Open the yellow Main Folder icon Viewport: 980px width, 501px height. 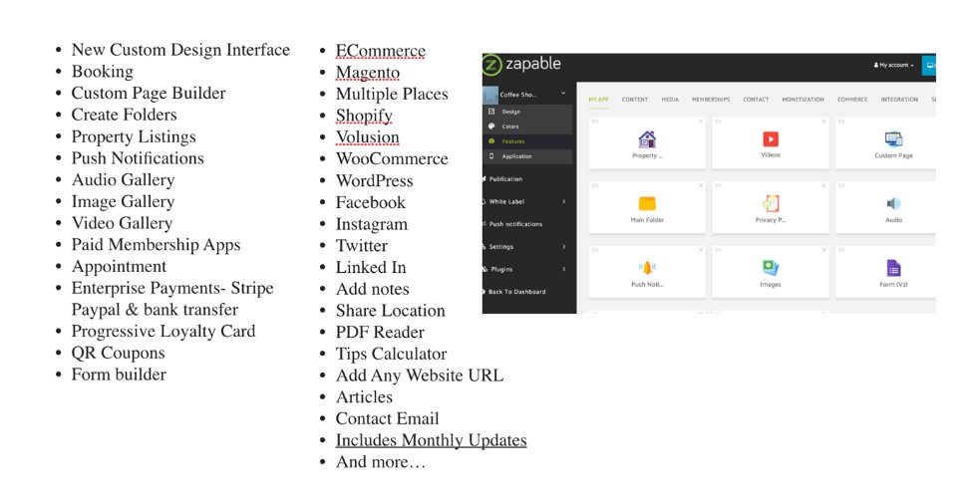pyautogui.click(x=647, y=203)
